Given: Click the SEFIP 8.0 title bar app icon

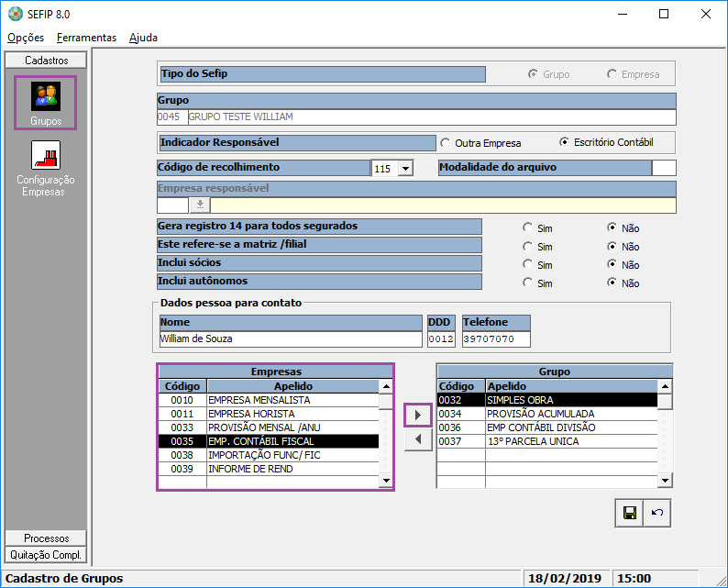Looking at the screenshot, I should (x=16, y=14).
